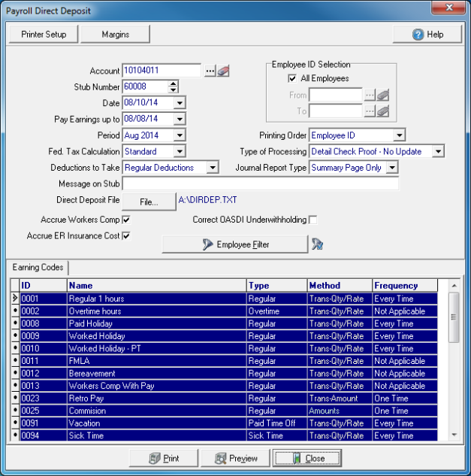Screen dimensions: 471x476
Task: Open the Type of Processing dropdown
Action: pos(439,152)
